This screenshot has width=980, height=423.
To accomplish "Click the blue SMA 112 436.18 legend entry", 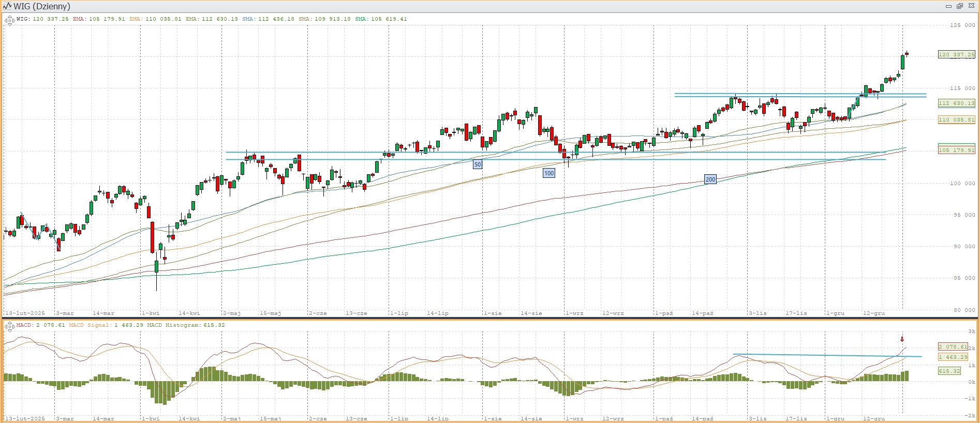I will click(268, 19).
